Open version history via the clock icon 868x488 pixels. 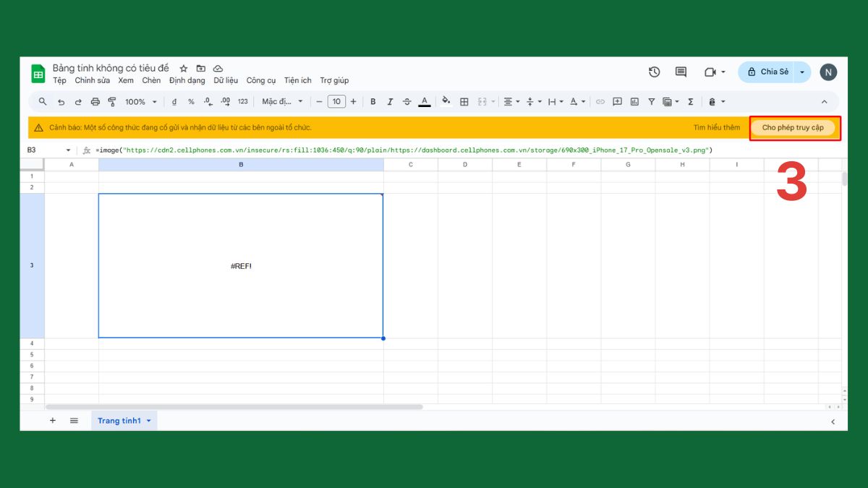tap(654, 72)
